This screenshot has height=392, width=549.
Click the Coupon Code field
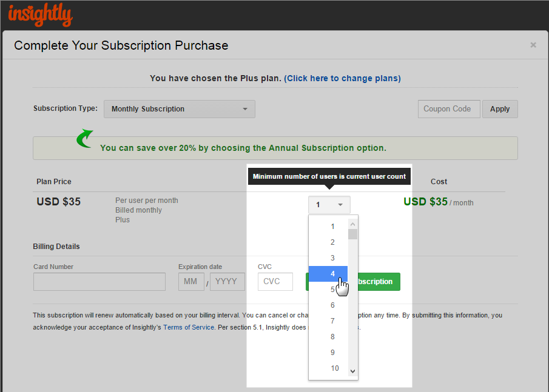[x=449, y=109]
